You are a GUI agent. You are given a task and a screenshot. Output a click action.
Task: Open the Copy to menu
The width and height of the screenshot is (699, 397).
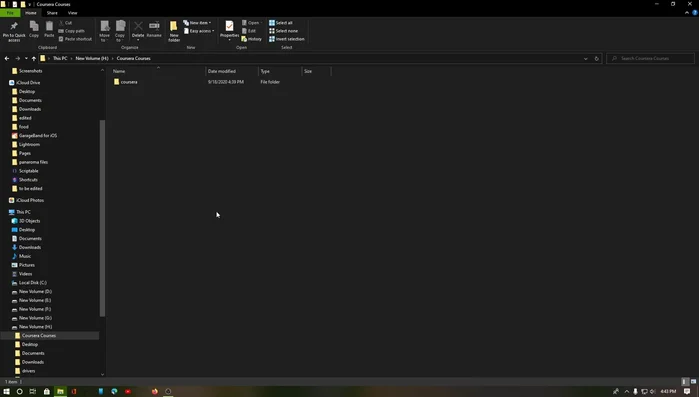(120, 31)
